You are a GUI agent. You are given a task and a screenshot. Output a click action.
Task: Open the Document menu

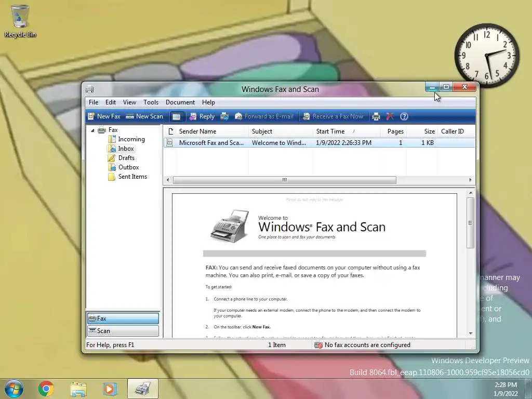tap(180, 102)
